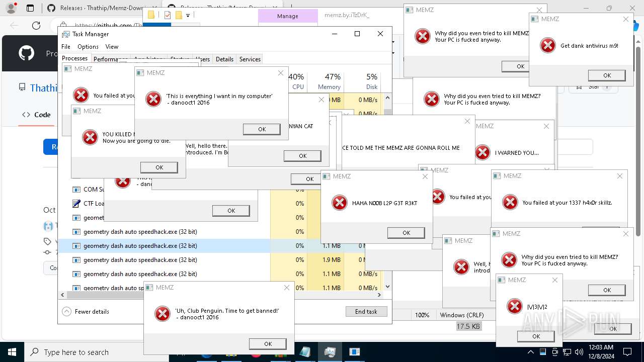
Task: Open the Thathi repository owner link
Action: coord(44,88)
